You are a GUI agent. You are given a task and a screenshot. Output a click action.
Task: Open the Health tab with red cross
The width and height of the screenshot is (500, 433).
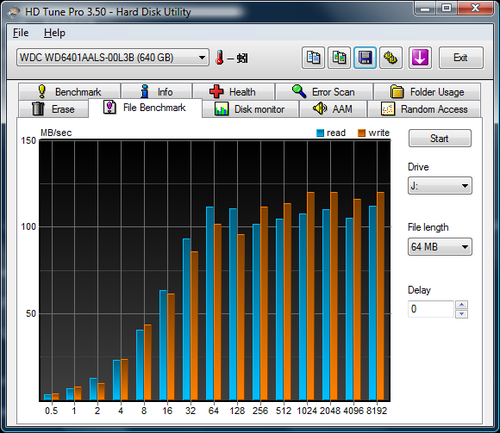pos(233,91)
